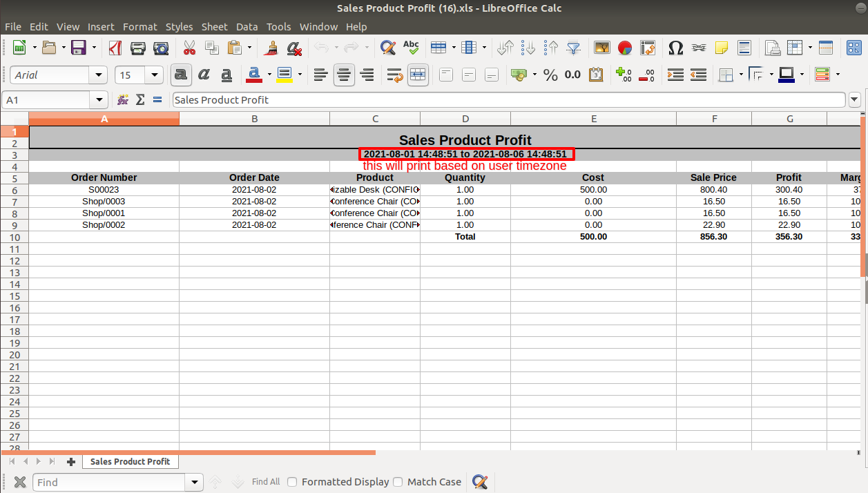Toggle Bold formatting button
This screenshot has height=493, width=868.
[181, 75]
